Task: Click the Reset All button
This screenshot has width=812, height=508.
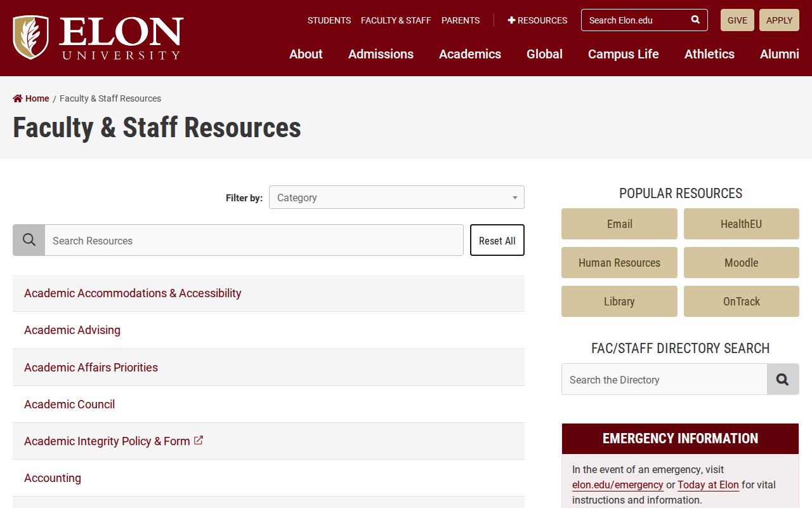Action: pyautogui.click(x=497, y=240)
